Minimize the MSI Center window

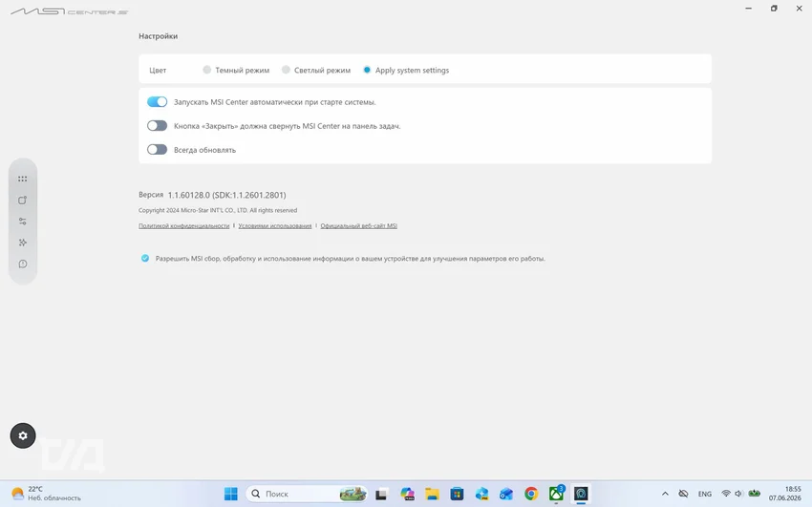pos(748,9)
